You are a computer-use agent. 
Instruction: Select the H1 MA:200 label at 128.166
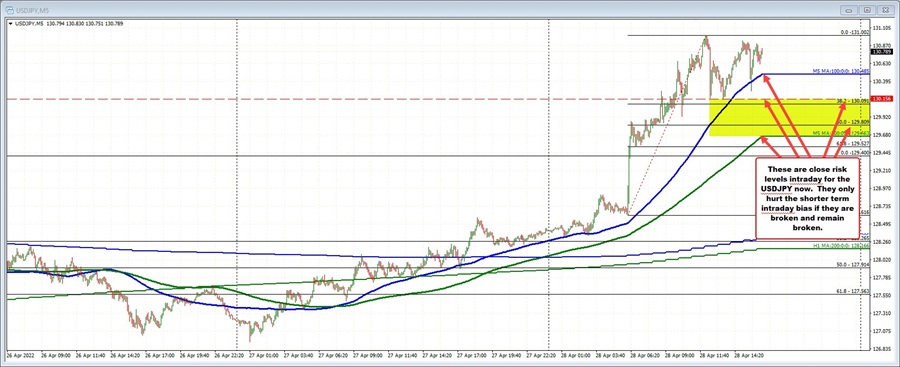841,245
